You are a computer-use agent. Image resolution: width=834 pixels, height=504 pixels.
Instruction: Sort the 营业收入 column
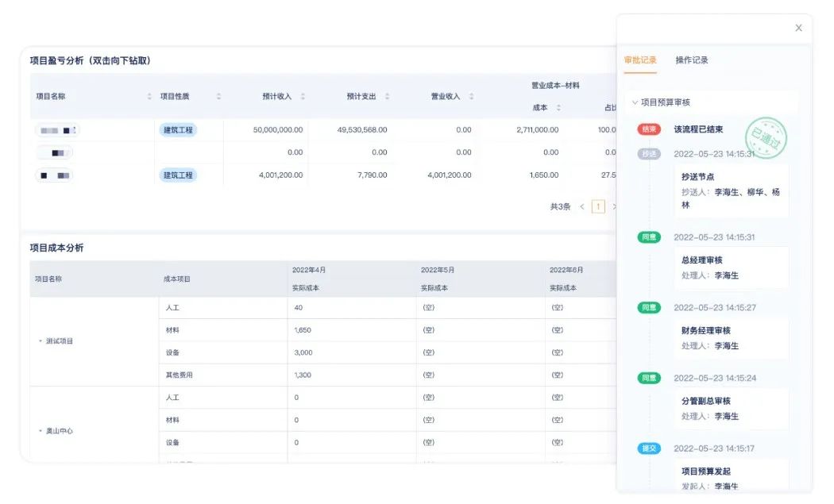point(470,96)
